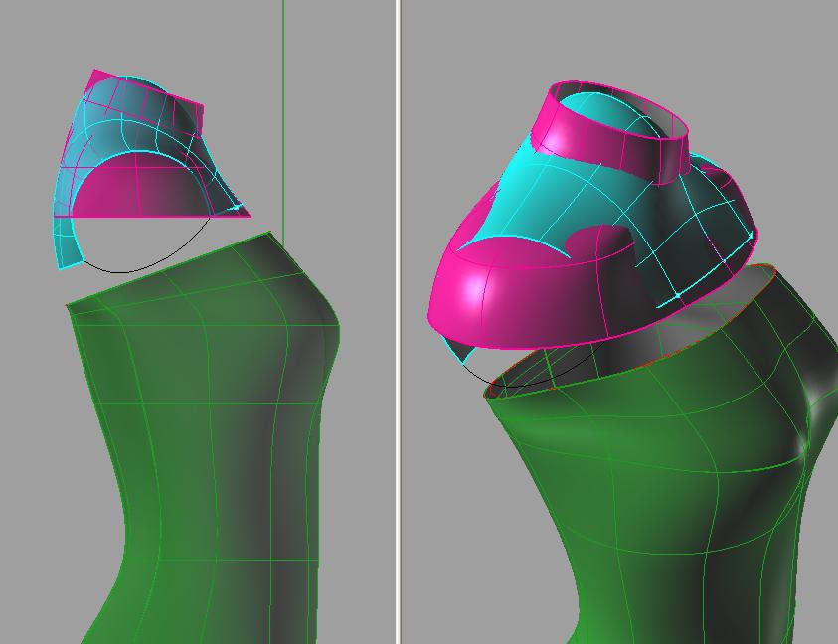The height and width of the screenshot is (644, 838).
Task: Pick the small magenta bump in right viewport
Action: click(601, 239)
